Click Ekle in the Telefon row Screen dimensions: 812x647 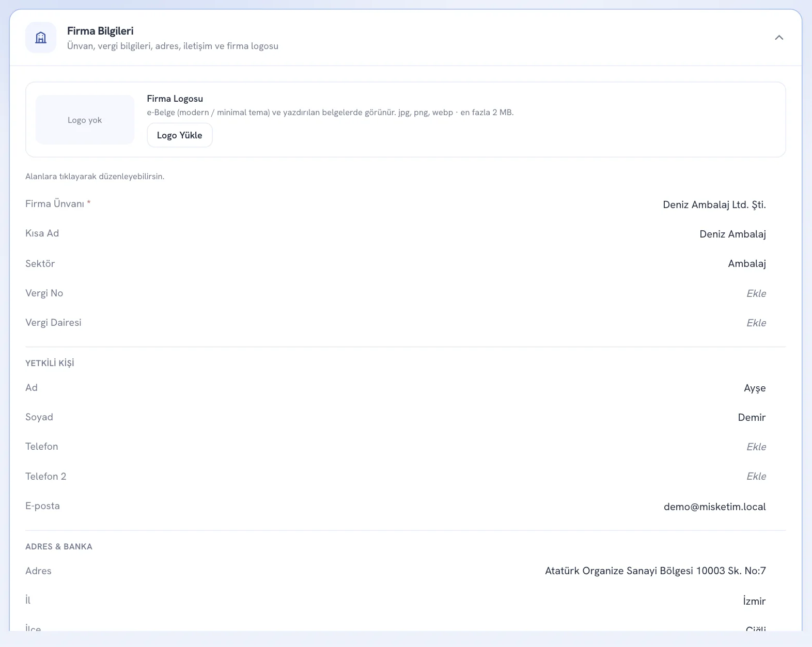[756, 447]
